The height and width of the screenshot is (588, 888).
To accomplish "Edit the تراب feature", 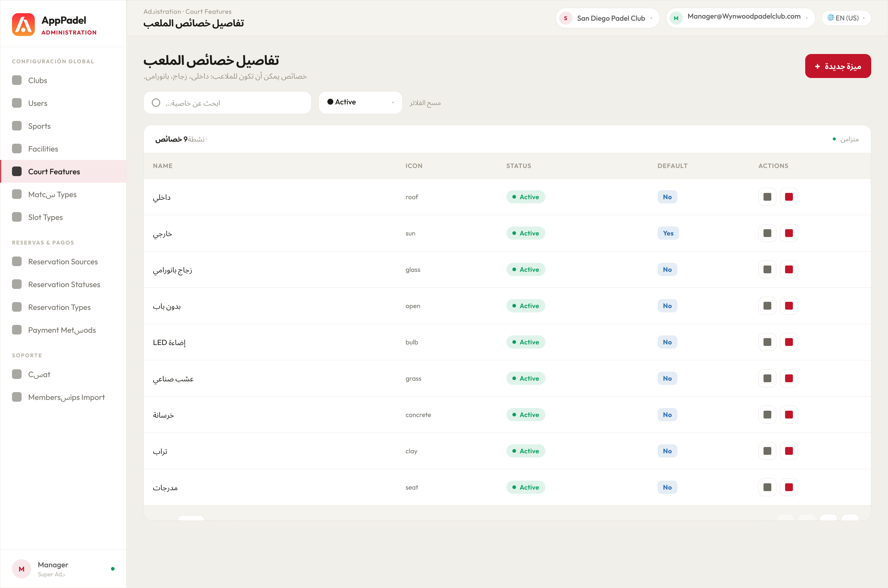I will [x=767, y=451].
